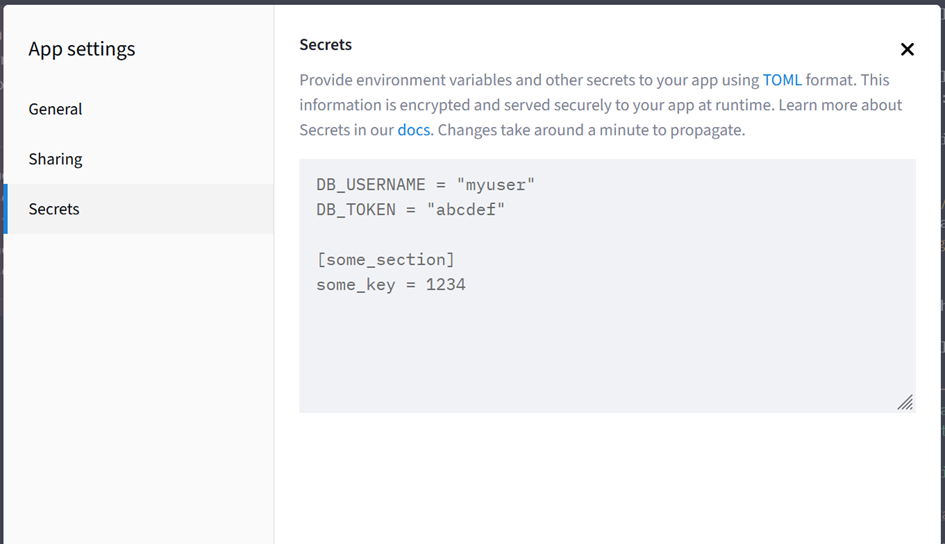This screenshot has height=544, width=945.
Task: Click the Secrets panel heading
Action: coord(325,45)
